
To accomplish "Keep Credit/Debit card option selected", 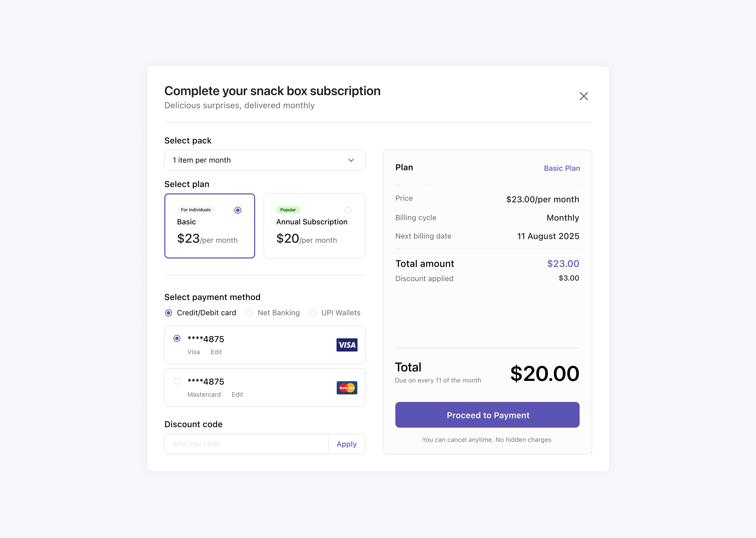I will (169, 313).
